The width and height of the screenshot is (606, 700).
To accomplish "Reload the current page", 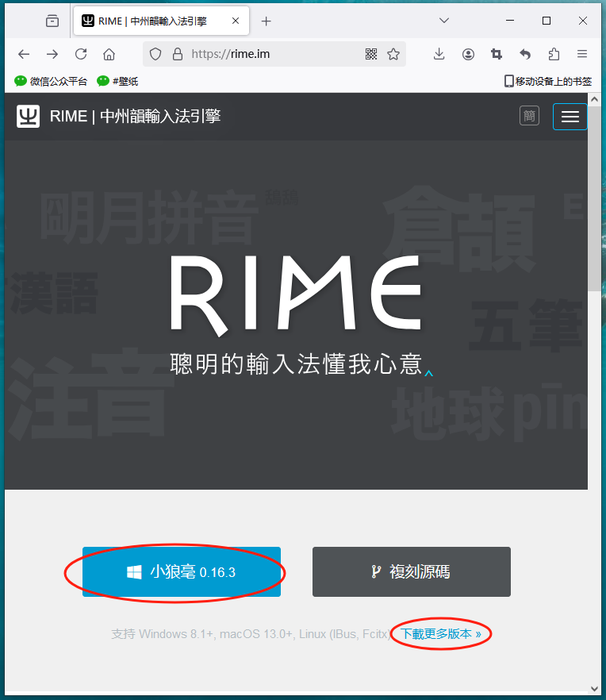I will [81, 54].
